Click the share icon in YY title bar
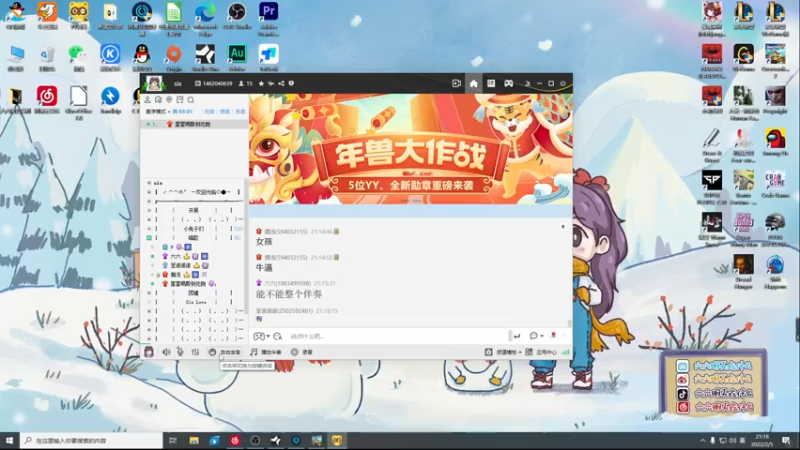Viewport: 800px width, 450px height. point(281,83)
